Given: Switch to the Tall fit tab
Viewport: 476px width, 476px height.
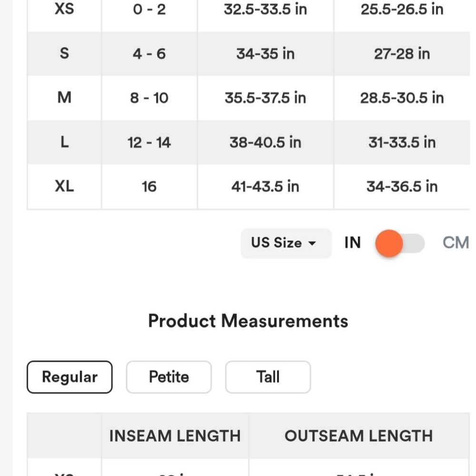Looking at the screenshot, I should click(x=268, y=377).
